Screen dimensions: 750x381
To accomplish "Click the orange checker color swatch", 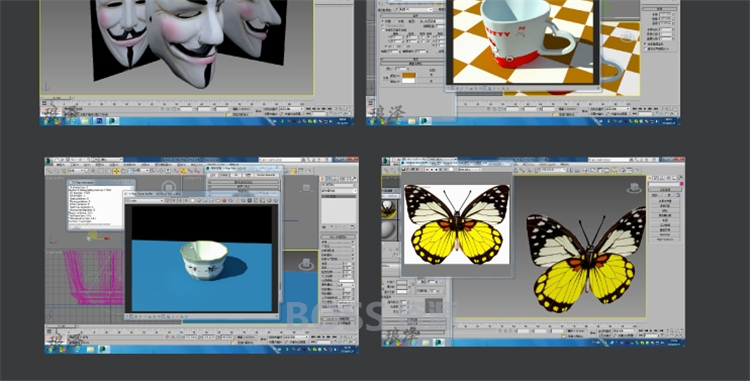I will tap(408, 76).
